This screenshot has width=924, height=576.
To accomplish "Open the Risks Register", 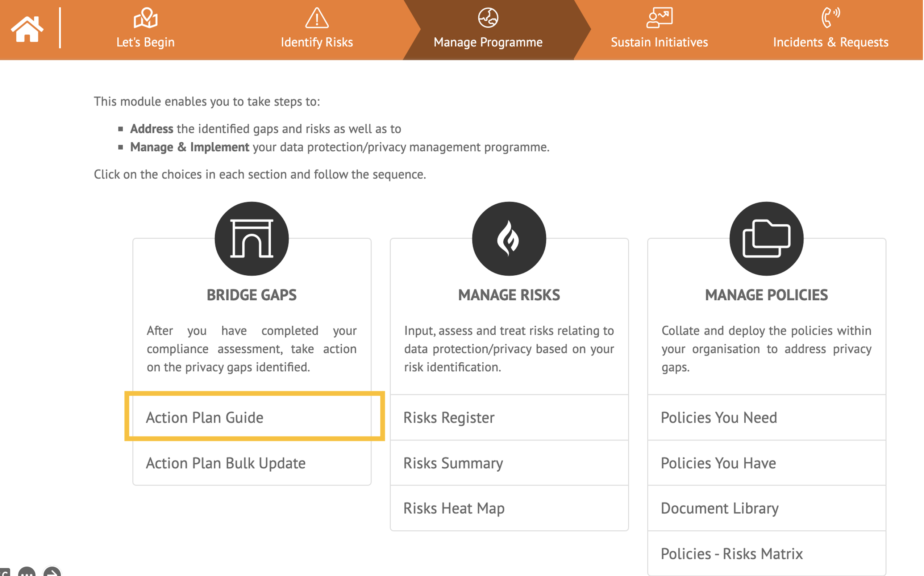I will pos(449,418).
